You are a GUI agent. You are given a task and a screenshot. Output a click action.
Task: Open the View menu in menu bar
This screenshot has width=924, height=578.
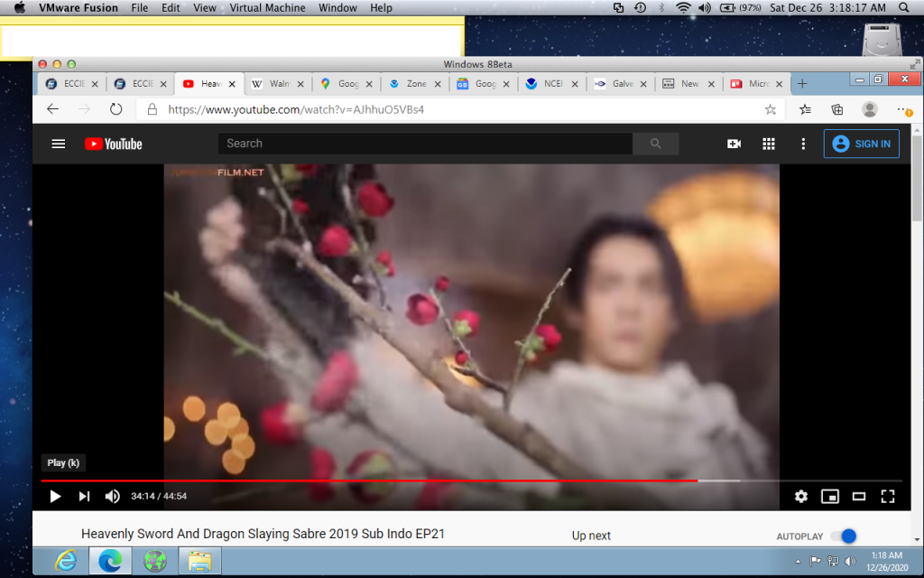click(205, 7)
